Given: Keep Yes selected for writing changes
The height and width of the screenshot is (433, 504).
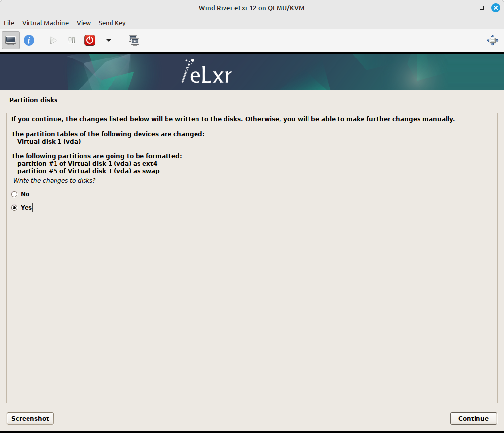Looking at the screenshot, I should click(x=14, y=207).
